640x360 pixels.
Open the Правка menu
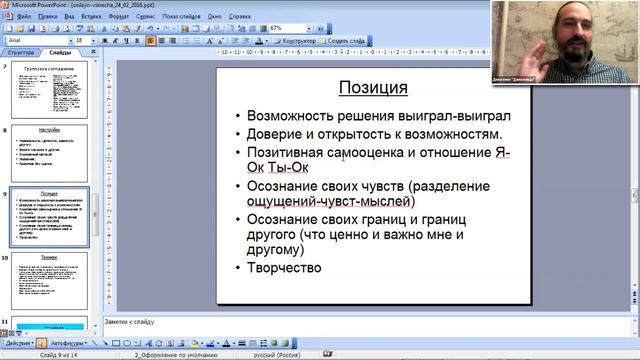(48, 16)
